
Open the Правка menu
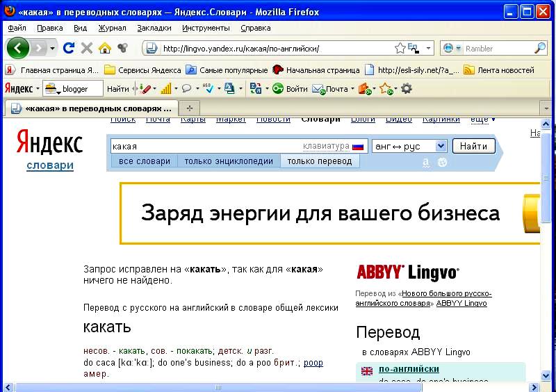point(49,28)
